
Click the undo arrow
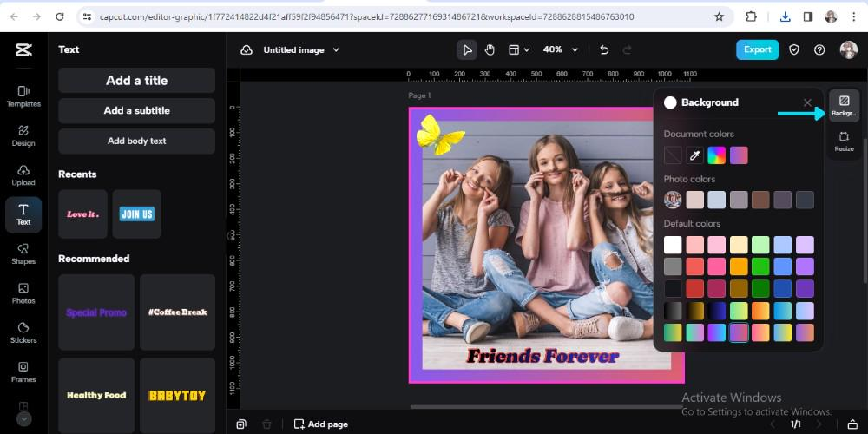[x=604, y=49]
